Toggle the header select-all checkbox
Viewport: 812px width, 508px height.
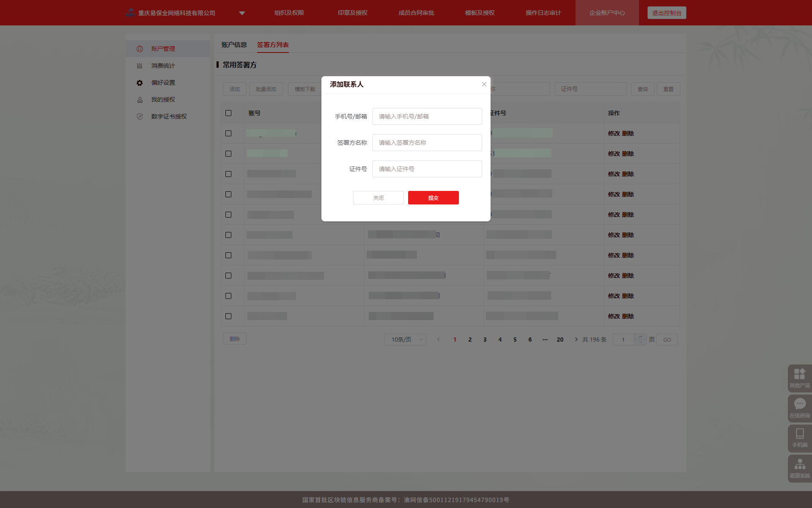tap(228, 113)
